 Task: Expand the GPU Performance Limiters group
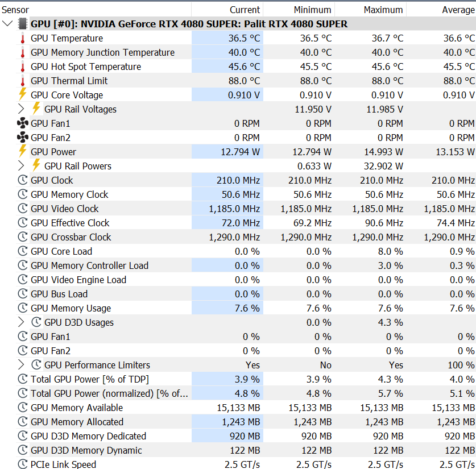point(21,364)
